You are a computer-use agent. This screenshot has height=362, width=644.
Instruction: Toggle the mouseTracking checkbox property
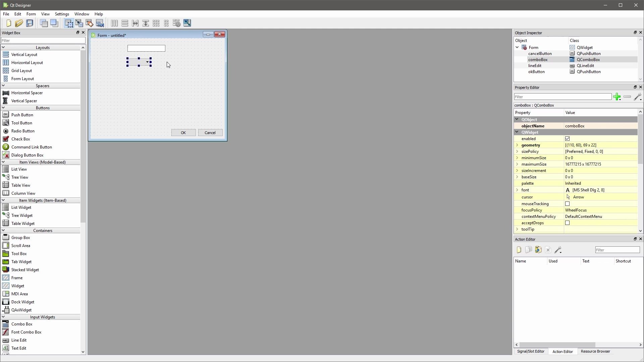pos(568,204)
